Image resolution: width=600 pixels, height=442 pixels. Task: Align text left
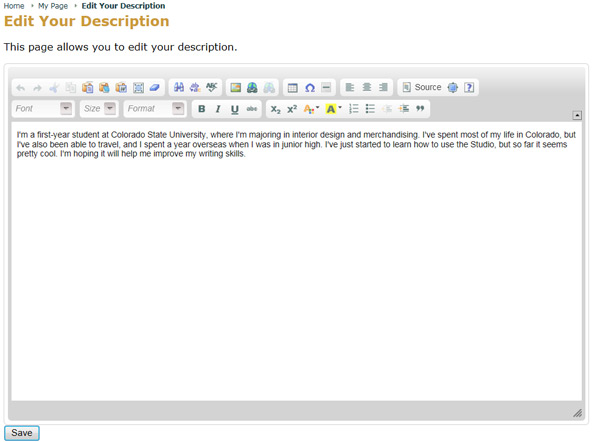[x=350, y=88]
